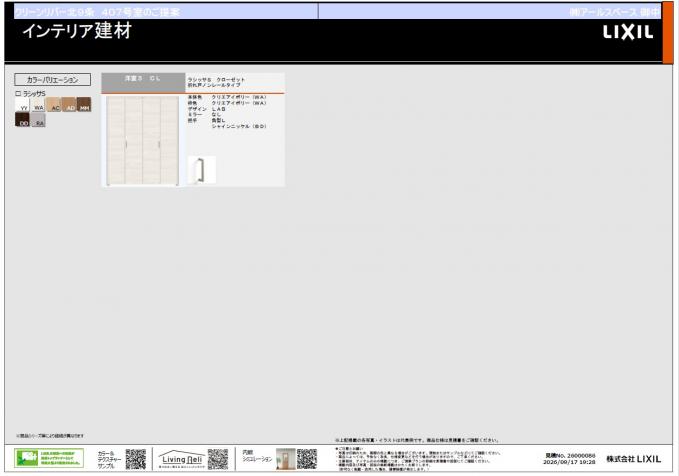Pick the YY white color swatch

tap(22, 104)
